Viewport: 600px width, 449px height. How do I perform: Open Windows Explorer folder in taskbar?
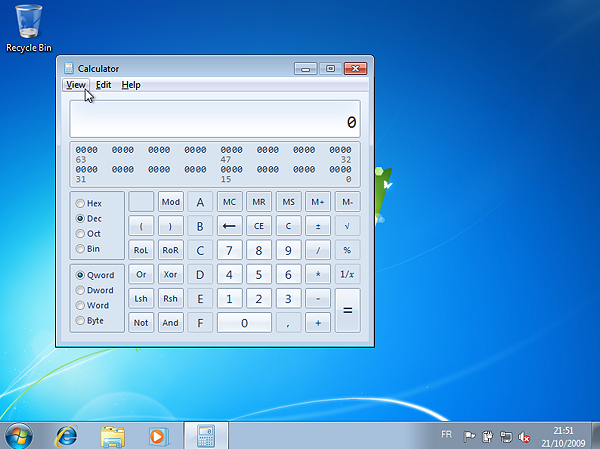click(x=113, y=435)
